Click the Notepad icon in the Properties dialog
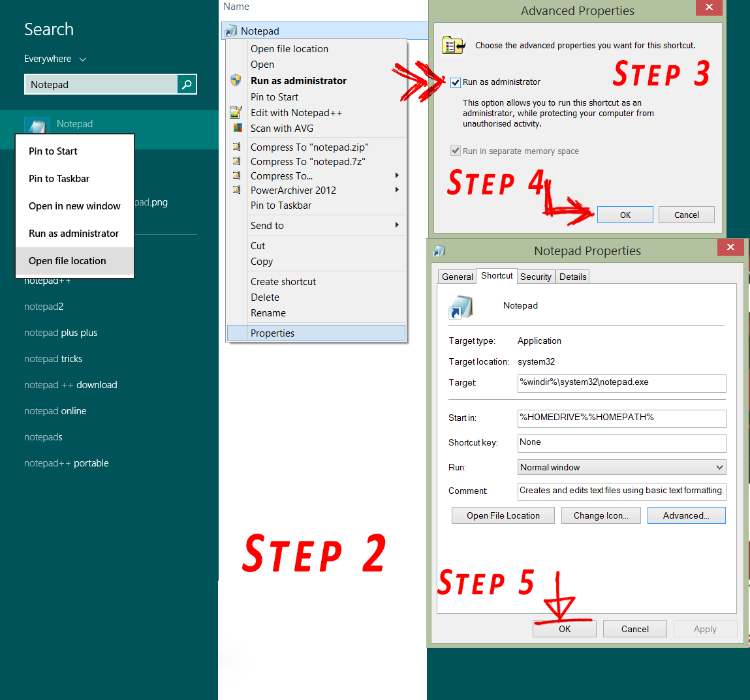 pyautogui.click(x=461, y=306)
